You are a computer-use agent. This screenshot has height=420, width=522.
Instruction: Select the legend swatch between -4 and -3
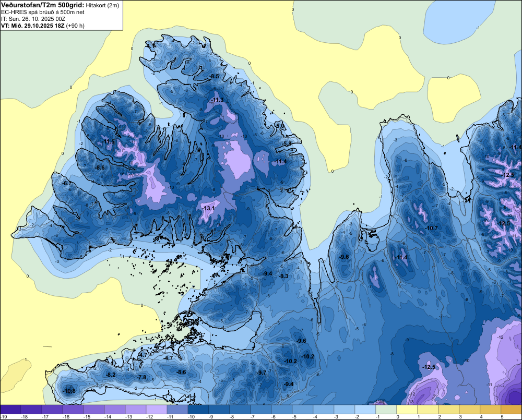(324, 410)
